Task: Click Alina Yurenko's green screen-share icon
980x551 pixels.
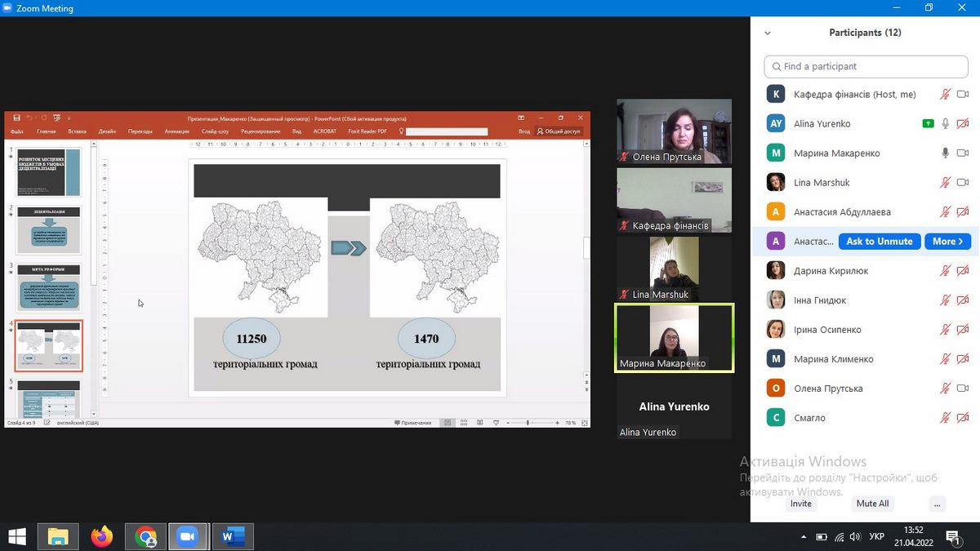Action: 928,124
